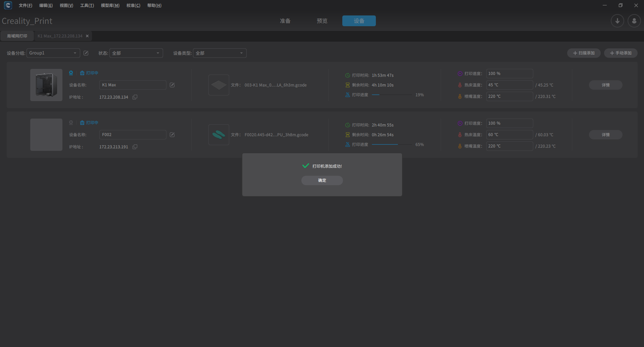Open the user account profile icon
The image size is (644, 347).
click(634, 21)
